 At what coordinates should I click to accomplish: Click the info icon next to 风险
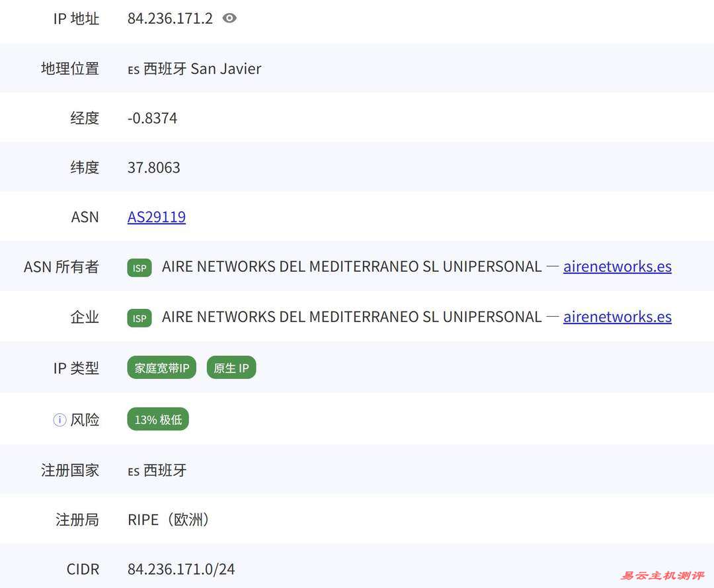point(58,419)
